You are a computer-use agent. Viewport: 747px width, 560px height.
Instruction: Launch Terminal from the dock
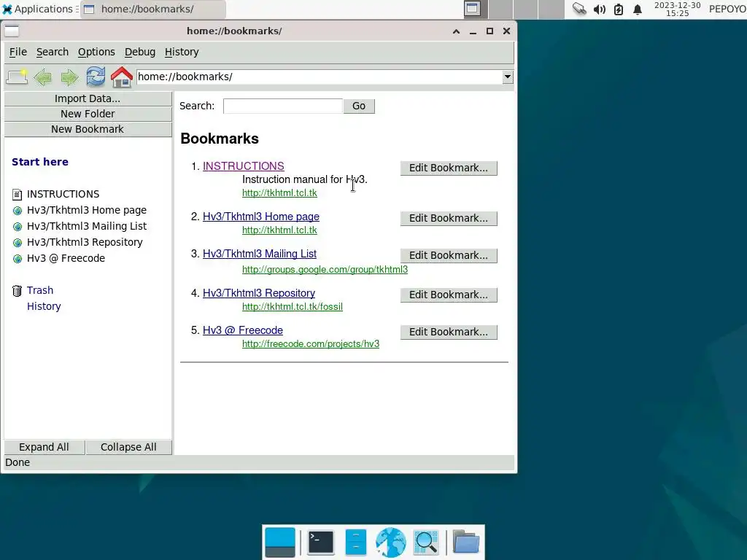tap(321, 542)
